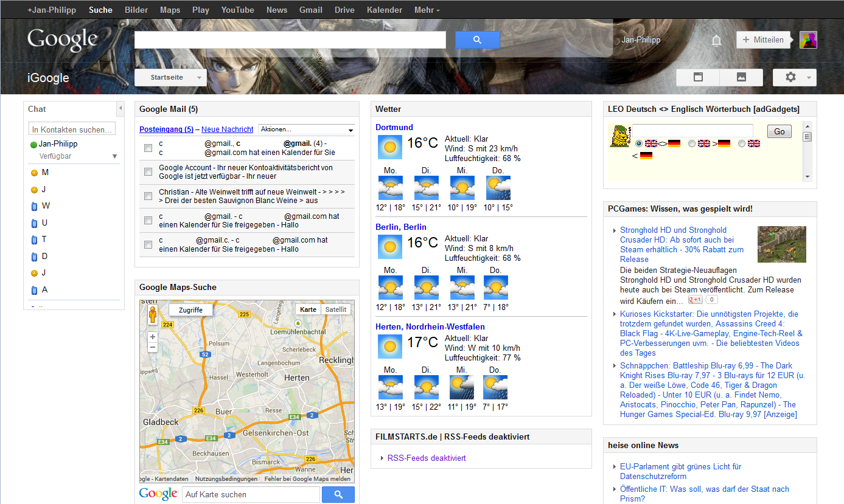
Task: Open the notifications bell
Action: pos(717,40)
